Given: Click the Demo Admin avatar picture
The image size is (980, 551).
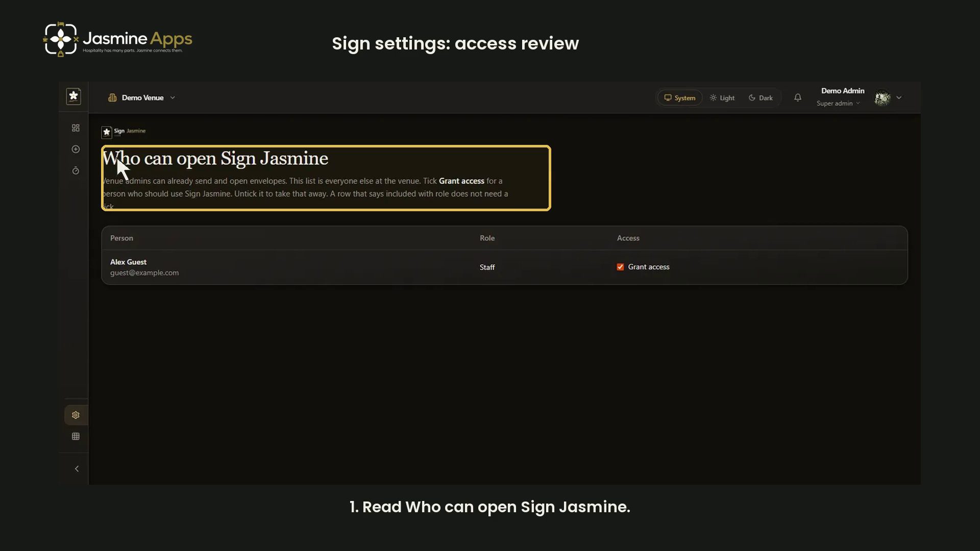Looking at the screenshot, I should [883, 97].
